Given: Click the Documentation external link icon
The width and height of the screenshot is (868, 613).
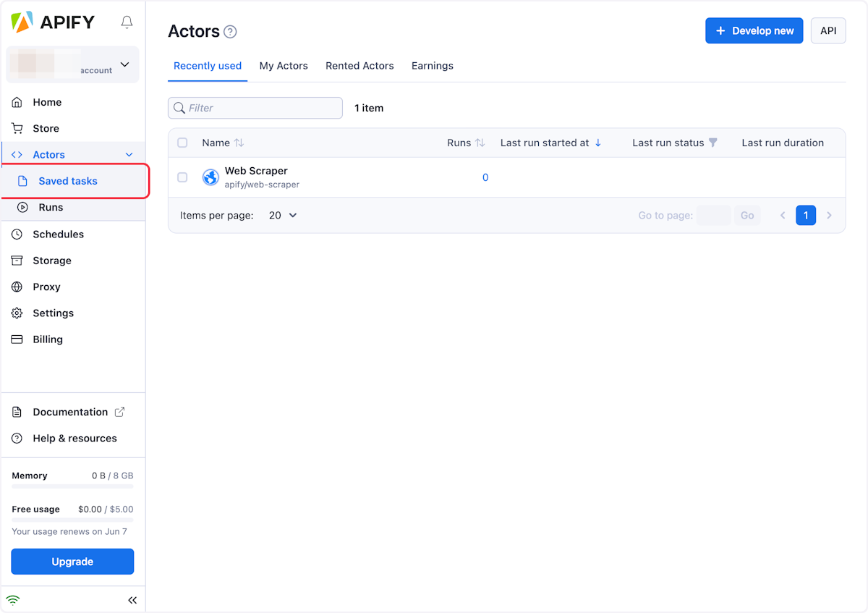Looking at the screenshot, I should tap(120, 412).
